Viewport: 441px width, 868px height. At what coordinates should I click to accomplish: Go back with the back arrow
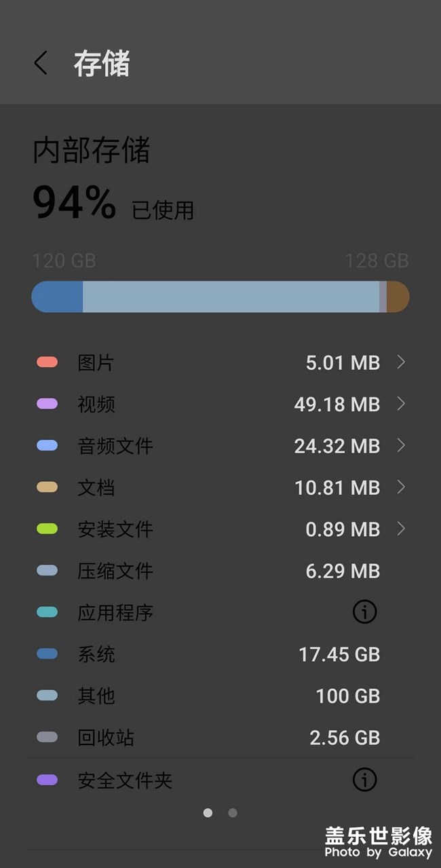tap(40, 63)
